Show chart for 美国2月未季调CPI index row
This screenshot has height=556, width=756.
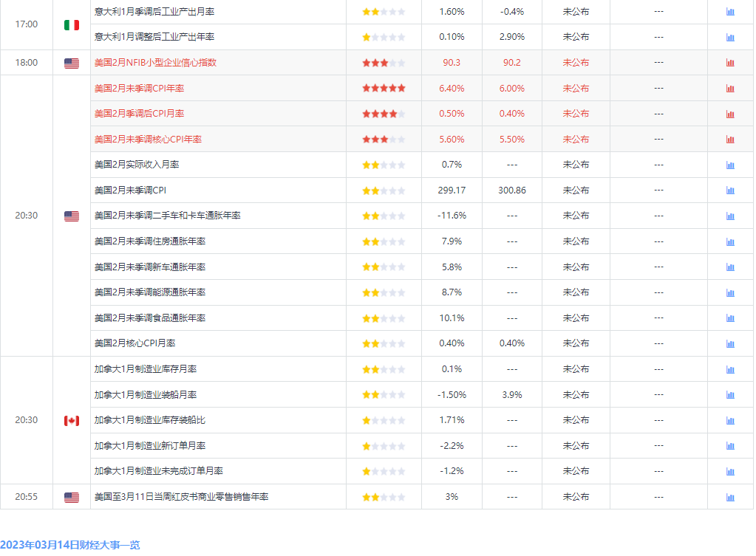point(730,191)
